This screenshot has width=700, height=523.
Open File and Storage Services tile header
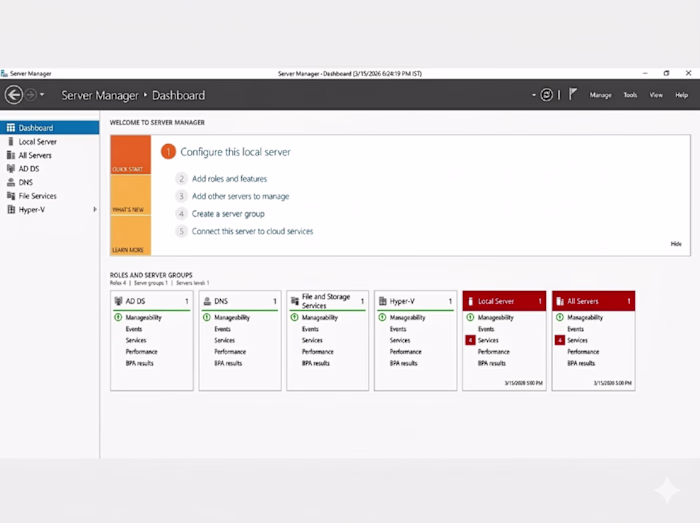[x=328, y=301]
